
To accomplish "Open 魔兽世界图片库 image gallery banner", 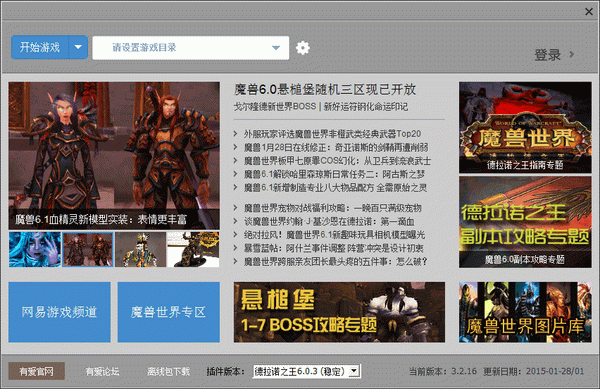I will coord(525,312).
